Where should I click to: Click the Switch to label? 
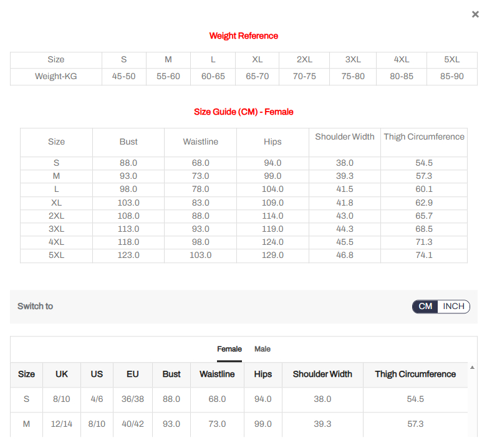(x=35, y=306)
